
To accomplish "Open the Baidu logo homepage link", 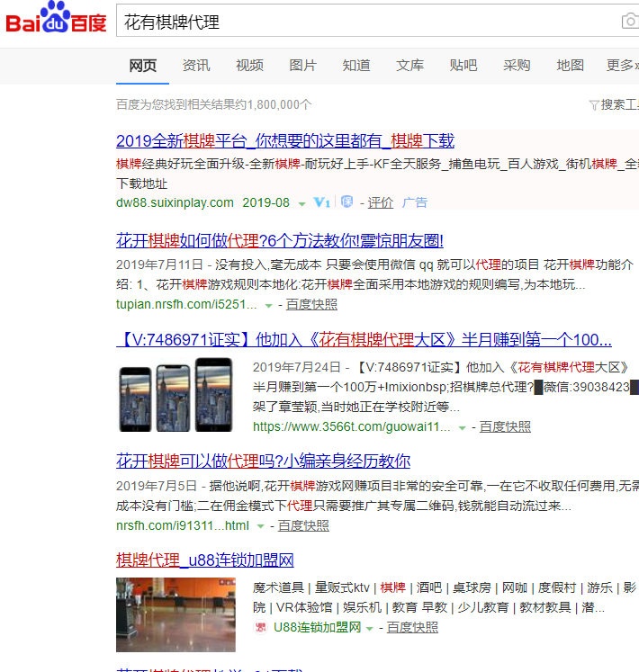I will 56,17.
